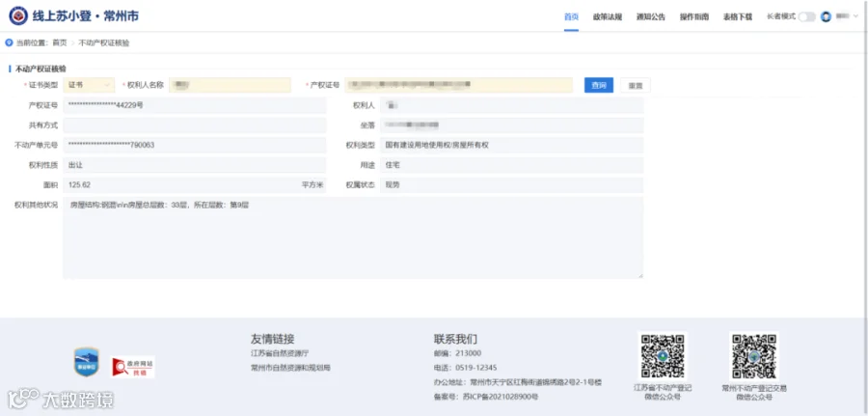This screenshot has width=868, height=416.
Task: Click the resize handle of 权利其他状况 text area
Action: pos(640,275)
